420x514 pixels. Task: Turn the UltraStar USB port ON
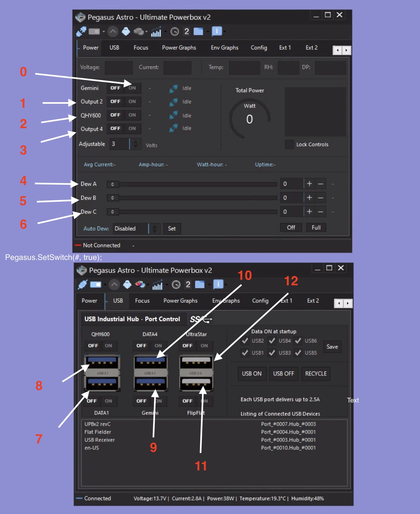(x=204, y=345)
